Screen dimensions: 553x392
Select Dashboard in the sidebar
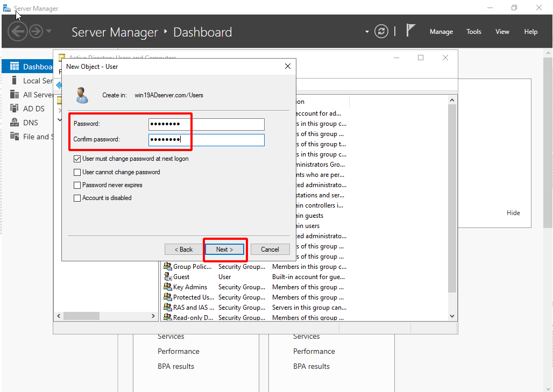click(27, 67)
